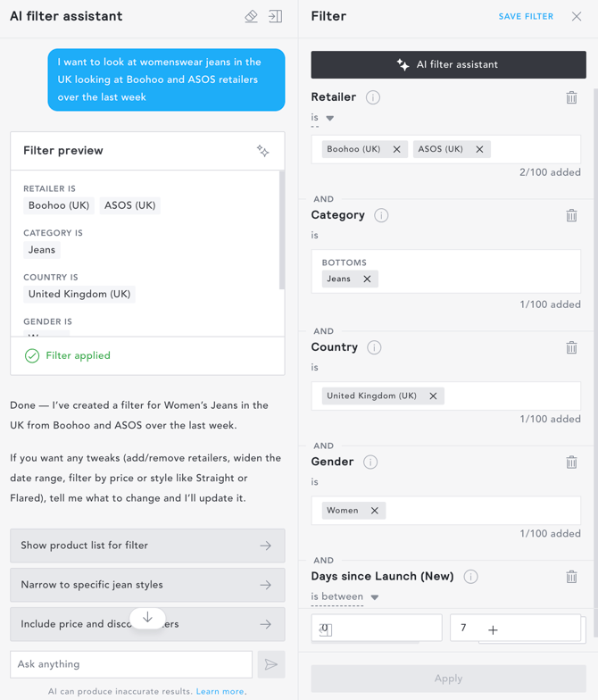Show info for Days since Launch
Image resolution: width=598 pixels, height=700 pixels.
pos(471,577)
